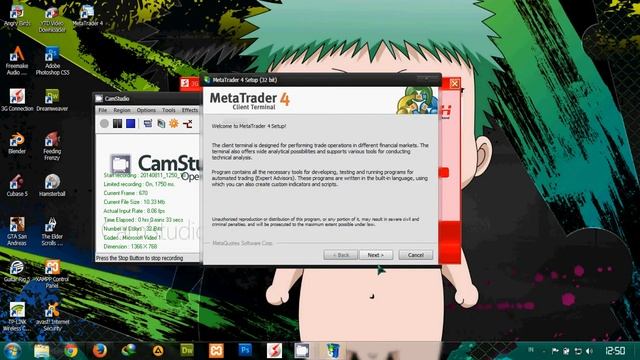This screenshot has height=360, width=640.
Task: Open the Options menu in CamStudio
Action: [x=146, y=110]
